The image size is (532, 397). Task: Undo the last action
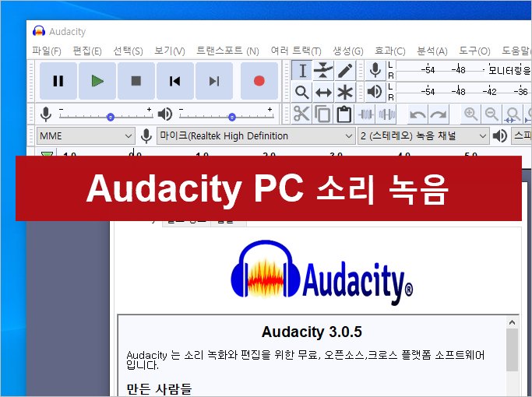coord(417,114)
